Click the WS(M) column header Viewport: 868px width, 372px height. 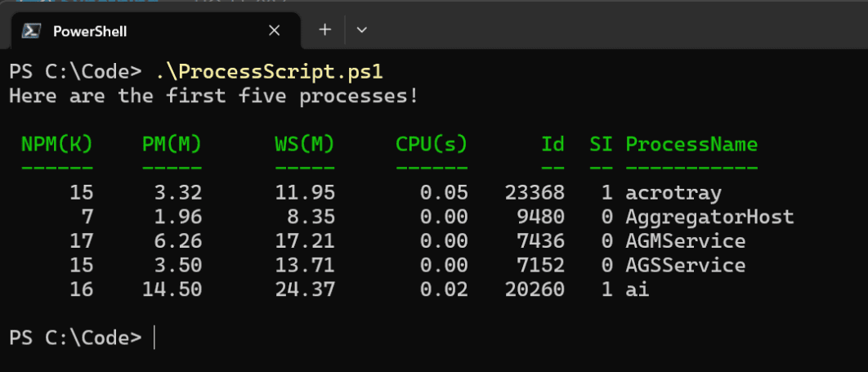pyautogui.click(x=305, y=145)
